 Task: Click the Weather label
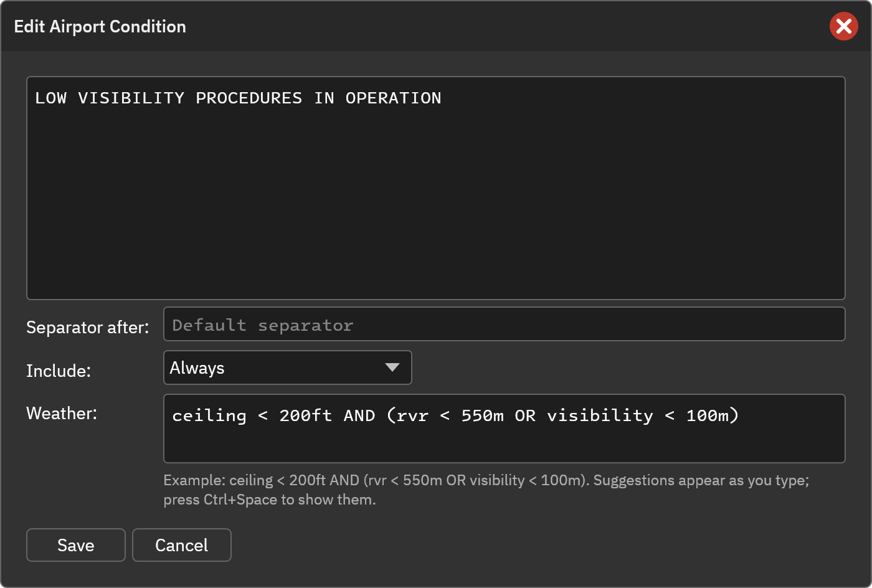pos(62,413)
